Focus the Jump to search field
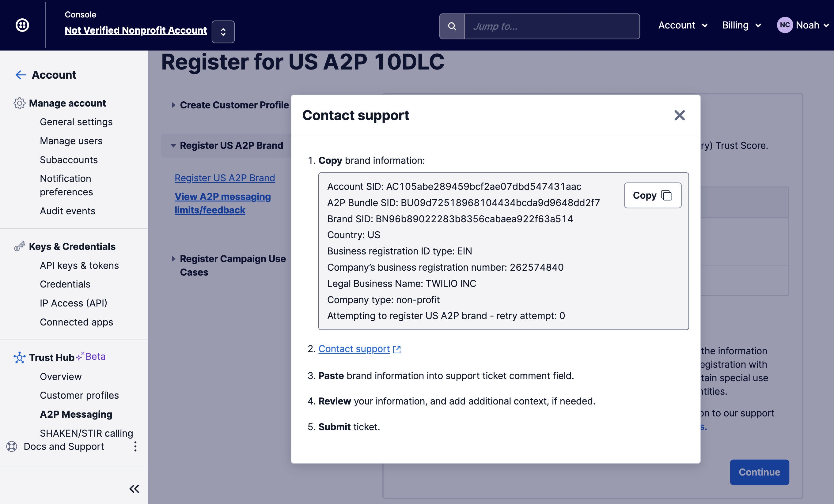The height and width of the screenshot is (504, 834). tap(552, 26)
